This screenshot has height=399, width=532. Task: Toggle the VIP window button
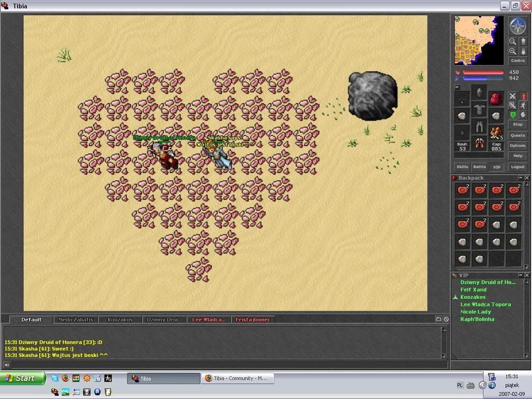497,167
